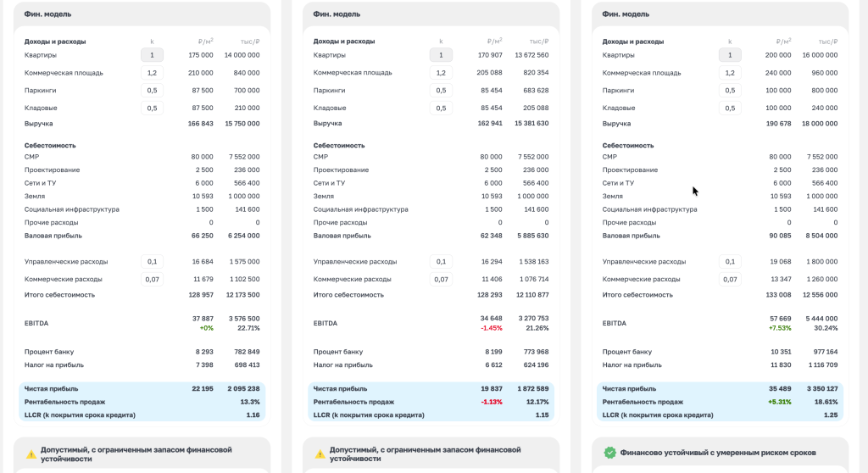Select the Квартиры k field in the left panel

click(x=152, y=55)
